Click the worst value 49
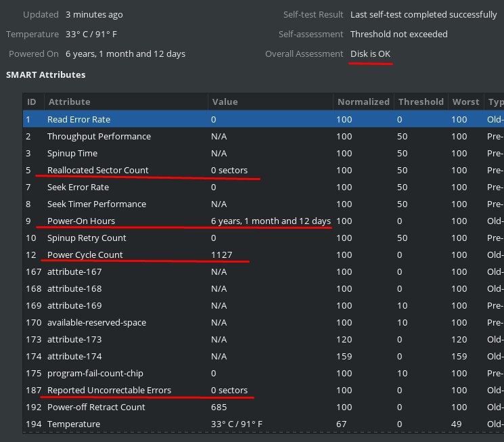 click(x=457, y=424)
